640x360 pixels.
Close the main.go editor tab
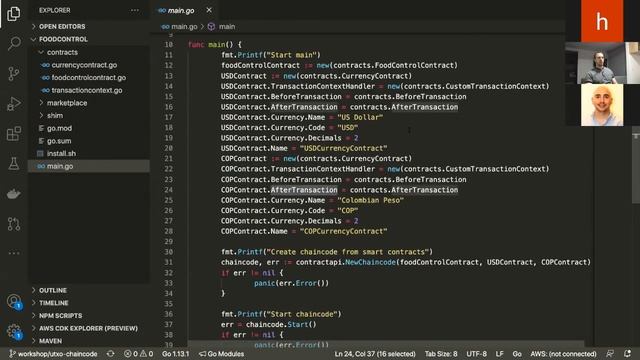pyautogui.click(x=209, y=10)
